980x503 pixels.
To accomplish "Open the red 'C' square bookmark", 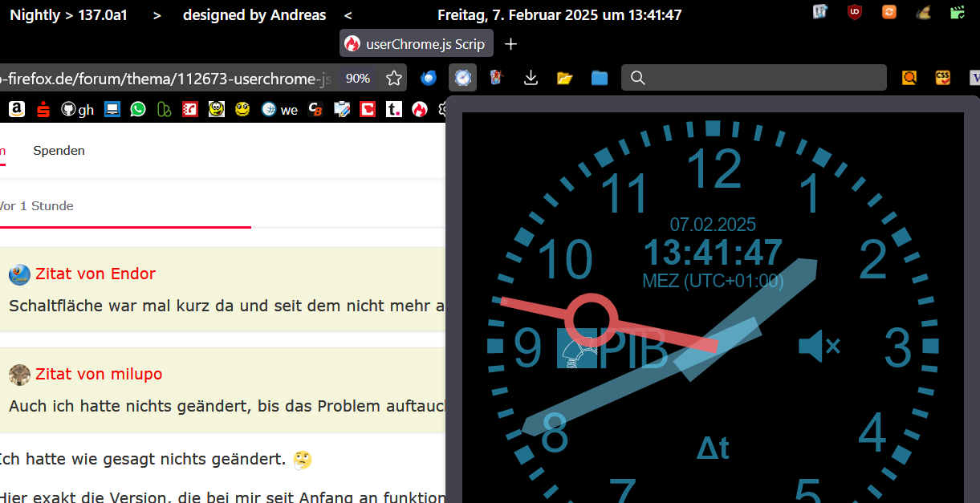I will [x=368, y=109].
